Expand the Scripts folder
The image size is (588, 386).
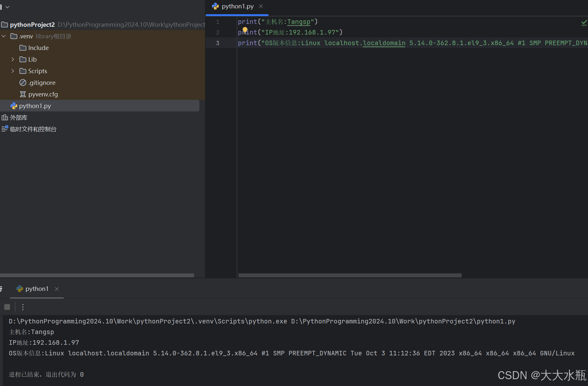13,71
